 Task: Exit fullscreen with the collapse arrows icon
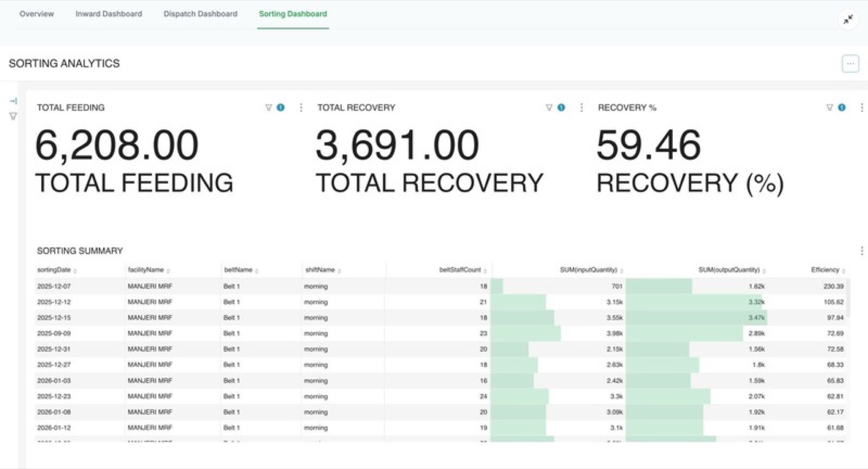point(848,19)
